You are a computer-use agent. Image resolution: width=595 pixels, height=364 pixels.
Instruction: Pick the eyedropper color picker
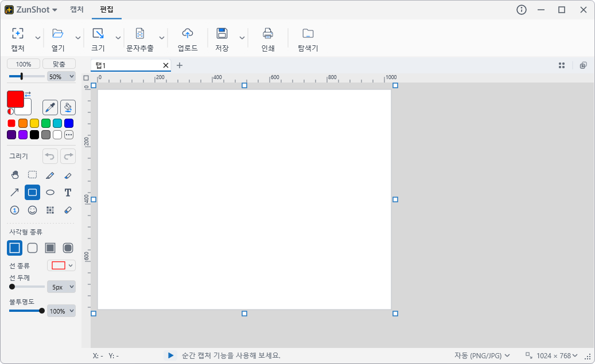coord(50,108)
